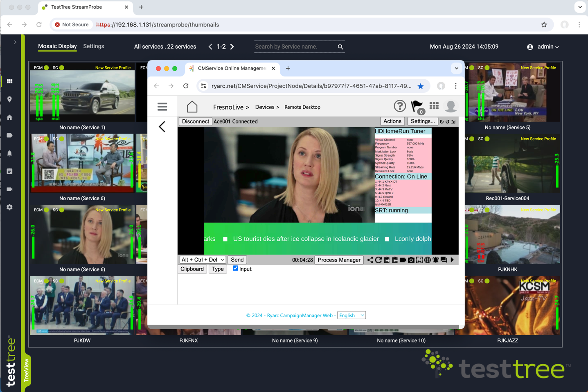Viewport: 588px width, 392px height.
Task: Open the English language dropdown
Action: tap(351, 315)
